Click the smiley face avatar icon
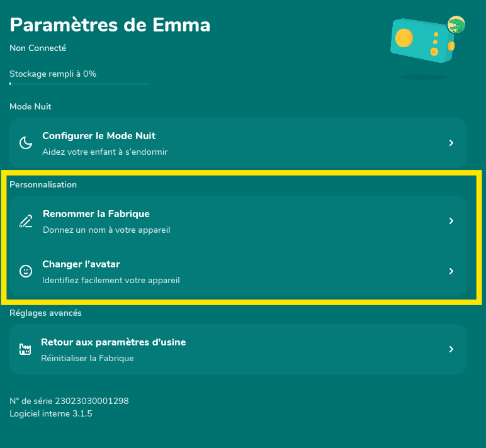This screenshot has width=486, height=448. 26,271
